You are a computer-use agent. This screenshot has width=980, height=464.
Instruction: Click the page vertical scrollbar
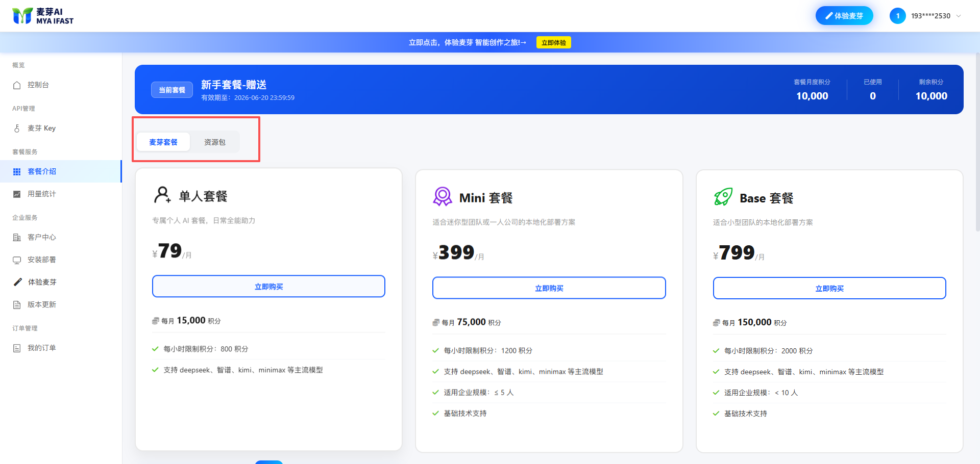coord(977,143)
